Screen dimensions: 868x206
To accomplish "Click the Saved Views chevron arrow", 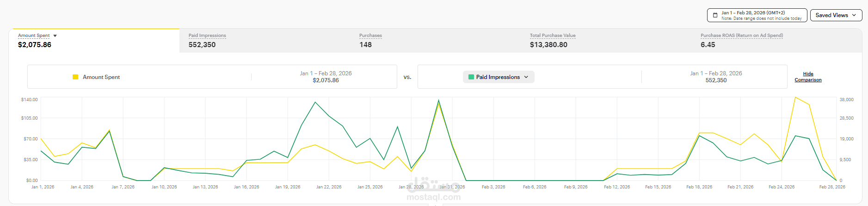I will tap(854, 15).
